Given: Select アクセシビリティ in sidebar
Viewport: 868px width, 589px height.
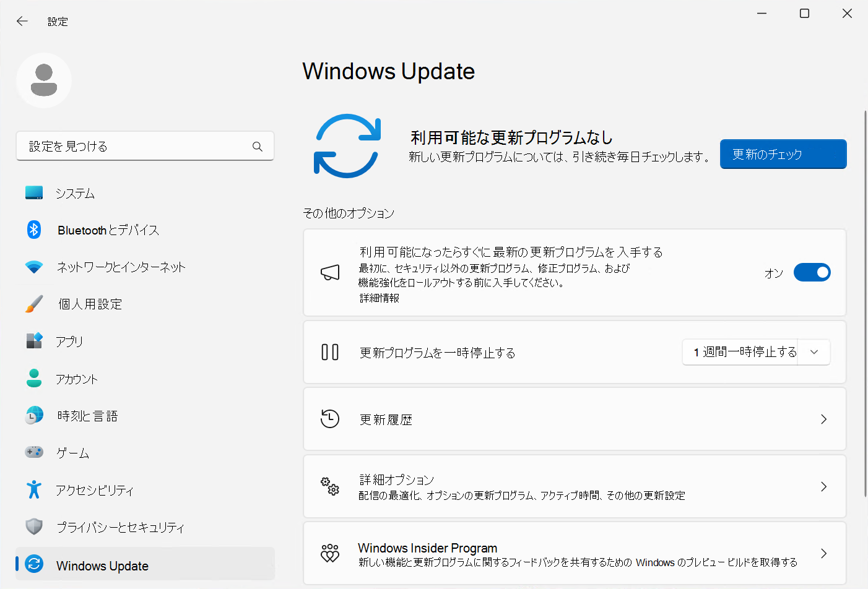Looking at the screenshot, I should tap(145, 490).
